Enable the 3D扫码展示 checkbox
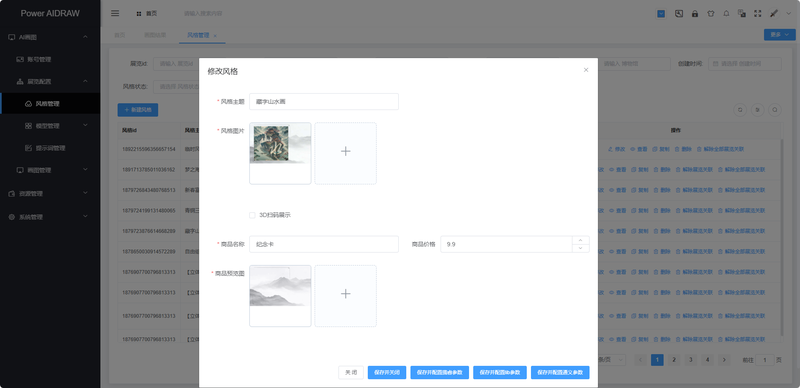Image resolution: width=800 pixels, height=388 pixels. click(252, 215)
